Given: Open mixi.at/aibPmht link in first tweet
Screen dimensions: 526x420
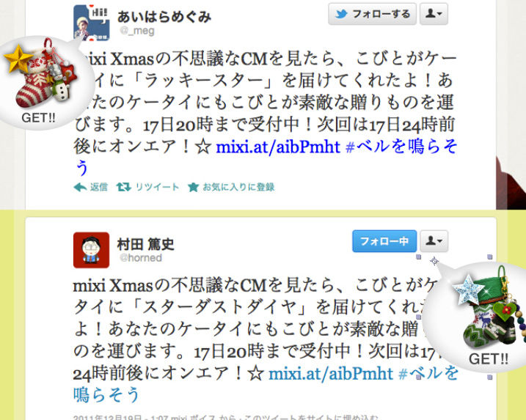Looking at the screenshot, I should point(278,147).
